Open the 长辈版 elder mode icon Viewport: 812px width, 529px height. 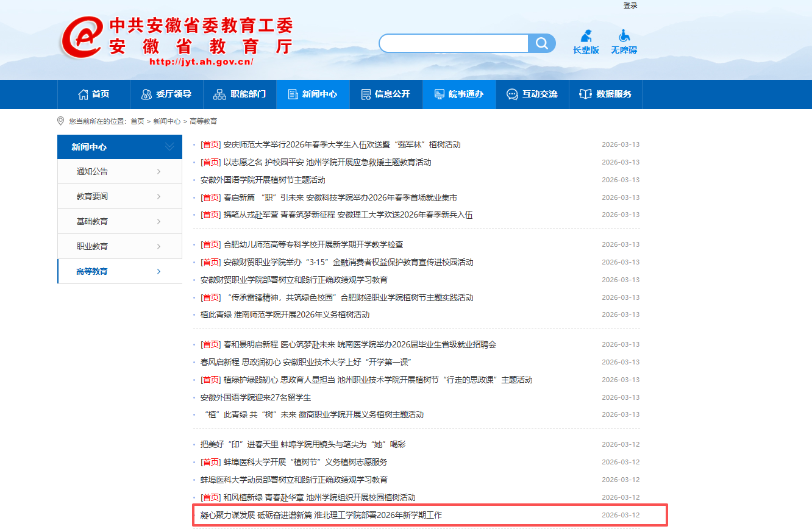pyautogui.click(x=586, y=36)
